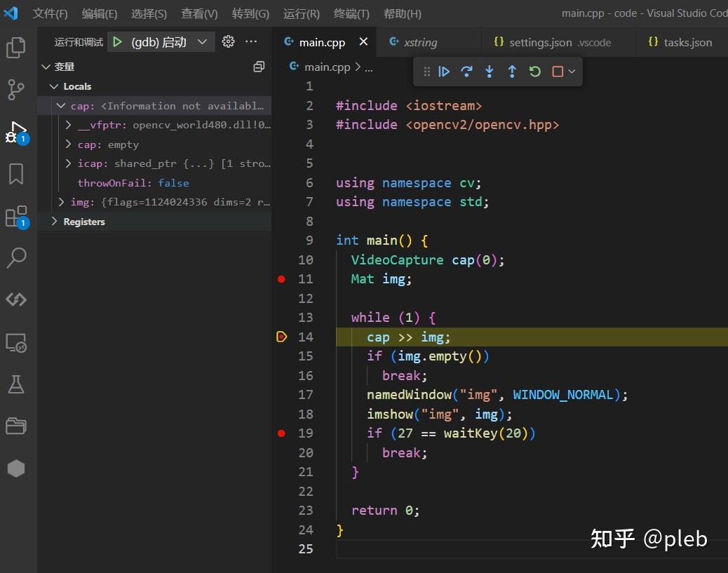This screenshot has height=573, width=728.
Task: Toggle the breakpoint on line 11
Action: tap(281, 278)
